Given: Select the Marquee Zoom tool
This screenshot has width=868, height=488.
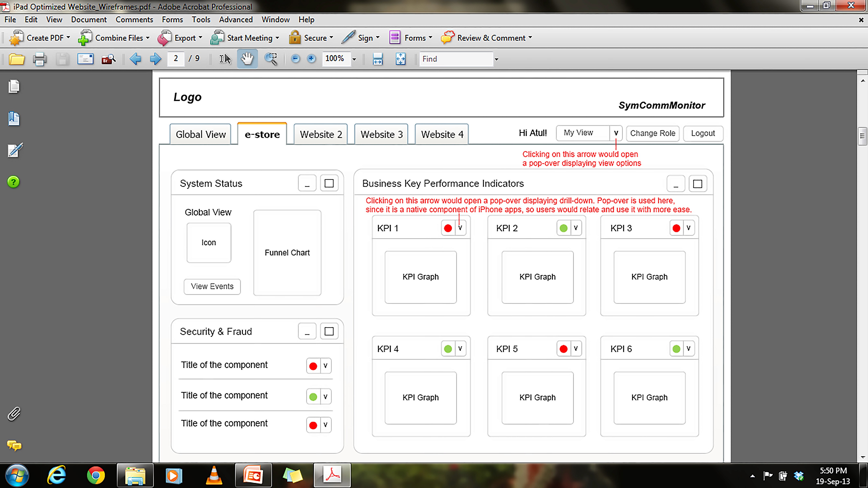Looking at the screenshot, I should [271, 59].
